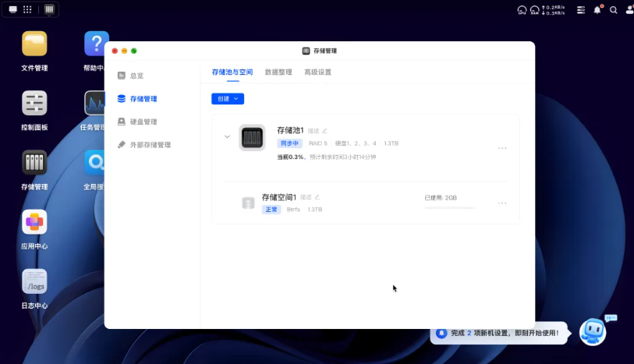Click the show desktop icon in top bar
The height and width of the screenshot is (364, 634).
pyautogui.click(x=13, y=9)
